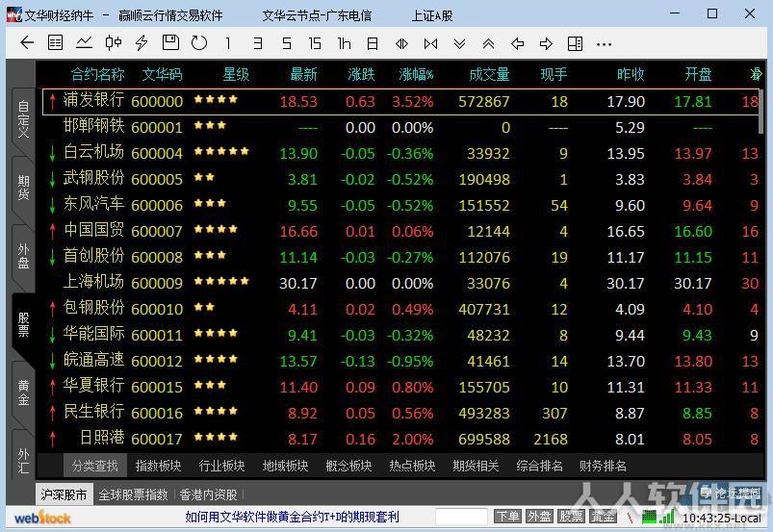Select the daily 日 period button
The height and width of the screenshot is (532, 773).
coord(373,43)
